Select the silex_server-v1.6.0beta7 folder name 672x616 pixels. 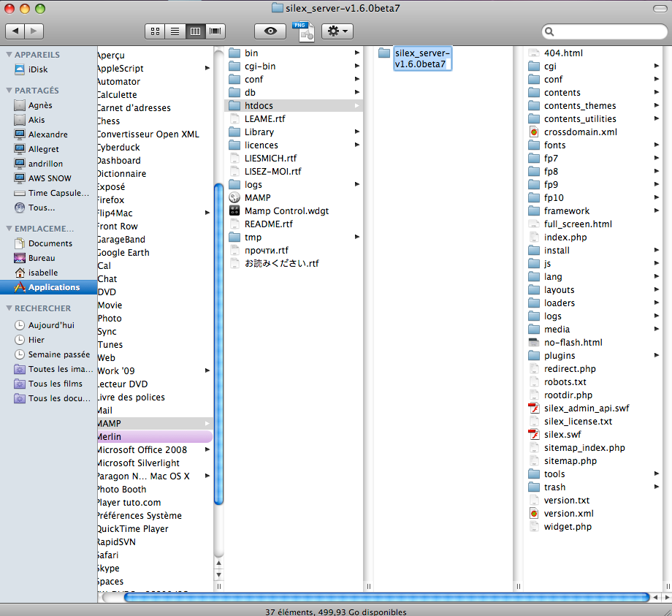tap(422, 58)
